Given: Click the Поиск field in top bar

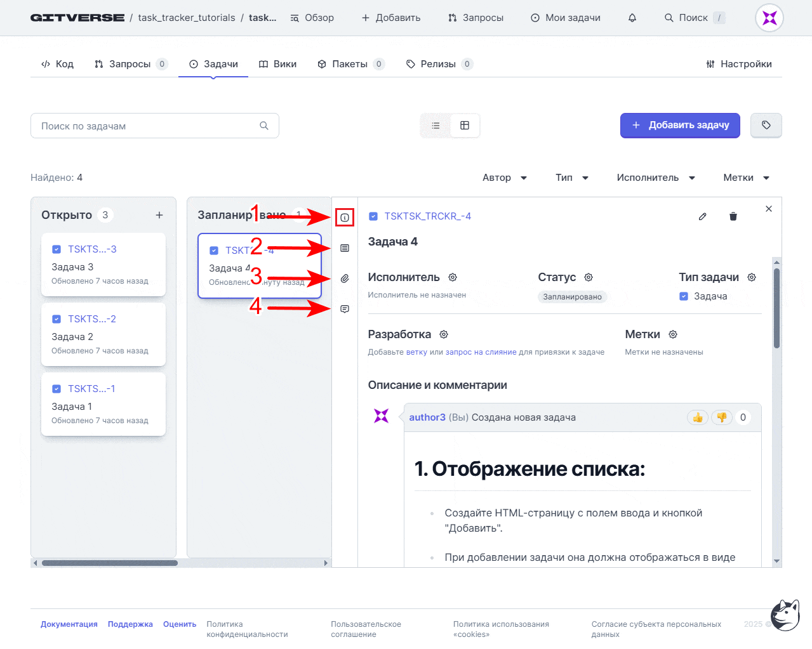Looking at the screenshot, I should (x=695, y=18).
